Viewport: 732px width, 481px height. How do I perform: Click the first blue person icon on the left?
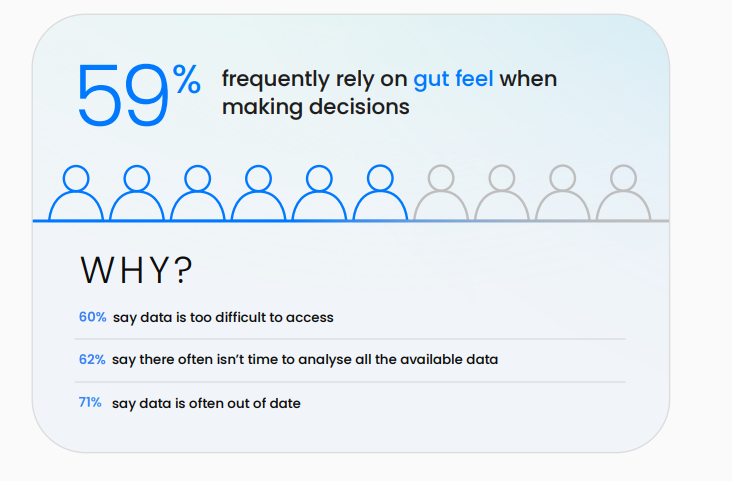click(x=76, y=193)
